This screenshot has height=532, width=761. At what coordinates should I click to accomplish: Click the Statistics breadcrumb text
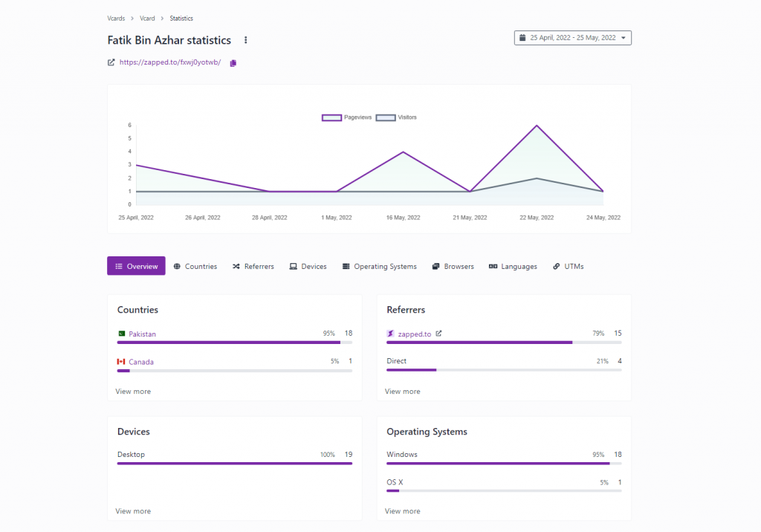click(181, 19)
